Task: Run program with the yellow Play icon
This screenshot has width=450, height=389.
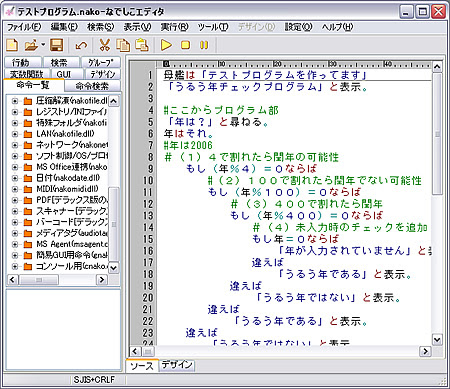Action: [166, 45]
